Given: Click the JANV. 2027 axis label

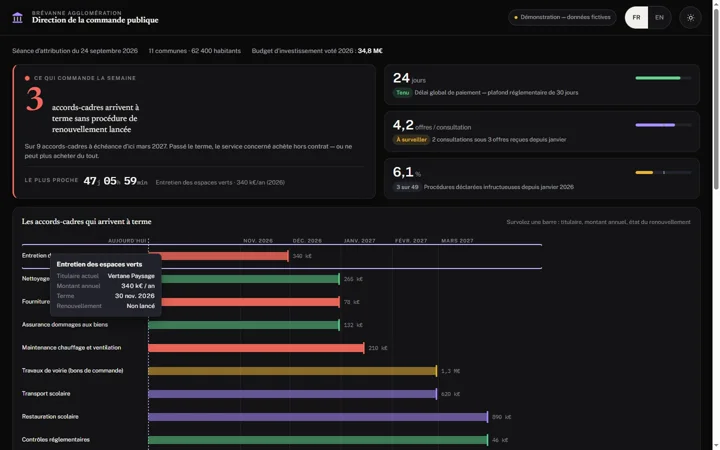Looking at the screenshot, I should [x=359, y=241].
